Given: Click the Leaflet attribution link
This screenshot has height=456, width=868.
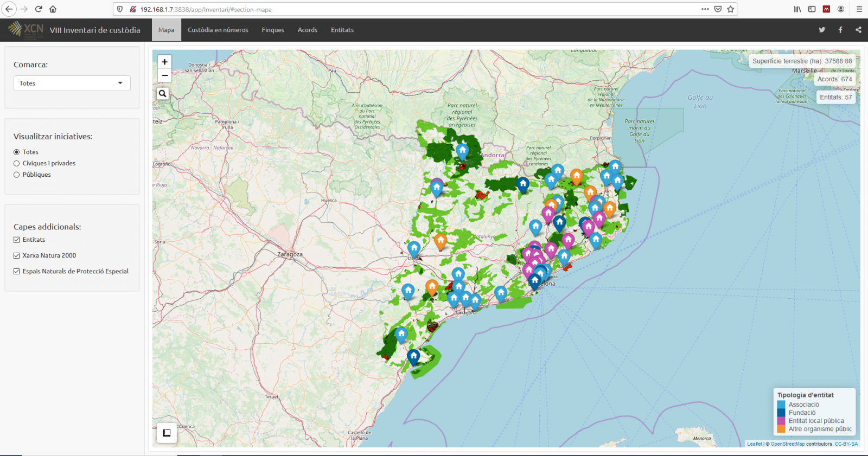Looking at the screenshot, I should click(754, 444).
